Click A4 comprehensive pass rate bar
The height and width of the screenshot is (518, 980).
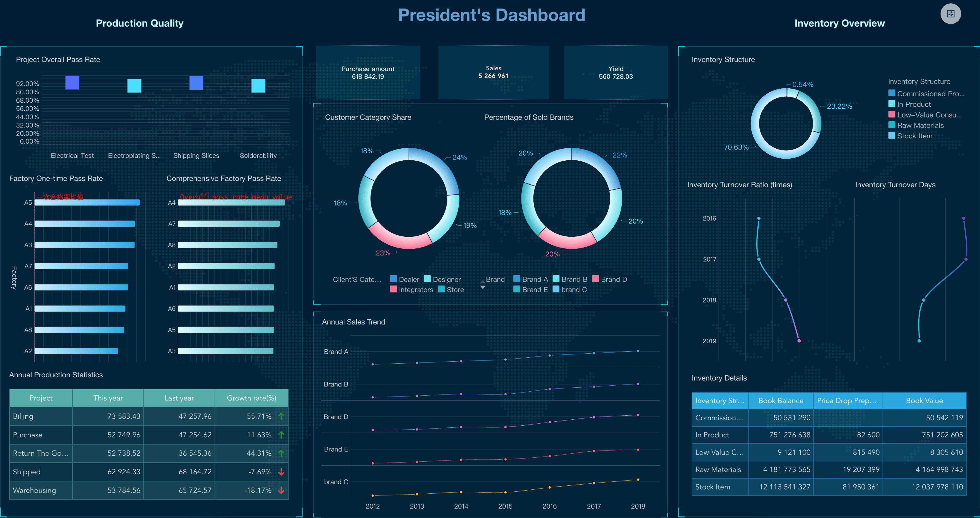coord(231,202)
